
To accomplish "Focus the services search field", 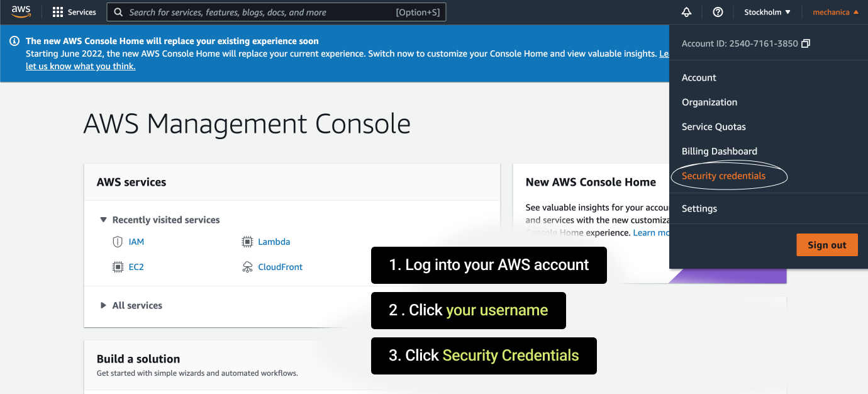I will [276, 12].
